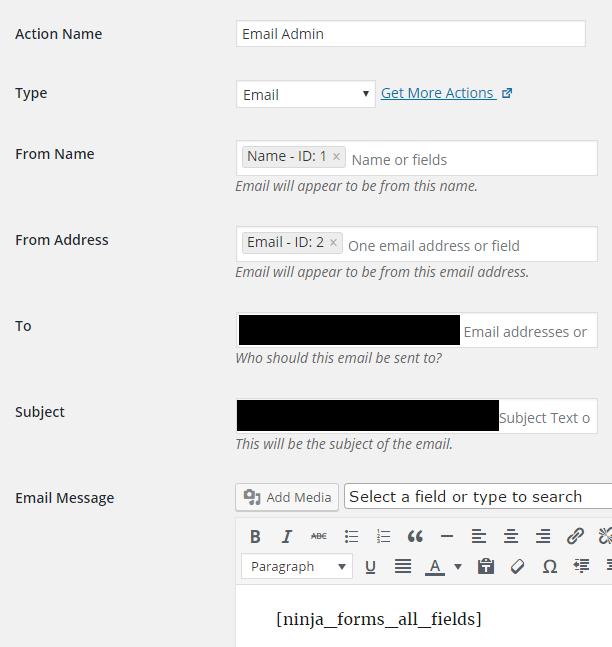The height and width of the screenshot is (647, 612).
Task: Insert a bulleted list
Action: click(351, 536)
